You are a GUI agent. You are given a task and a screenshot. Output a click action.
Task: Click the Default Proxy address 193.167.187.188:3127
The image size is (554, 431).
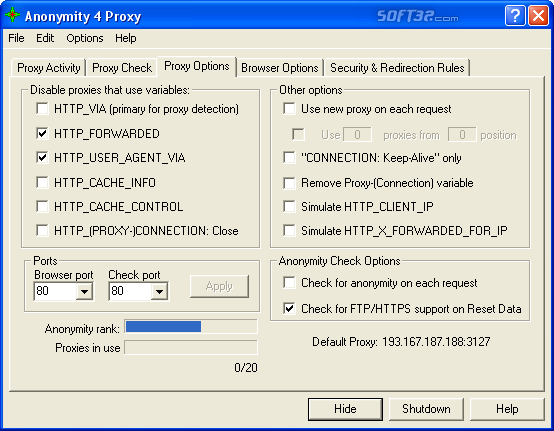click(x=436, y=342)
